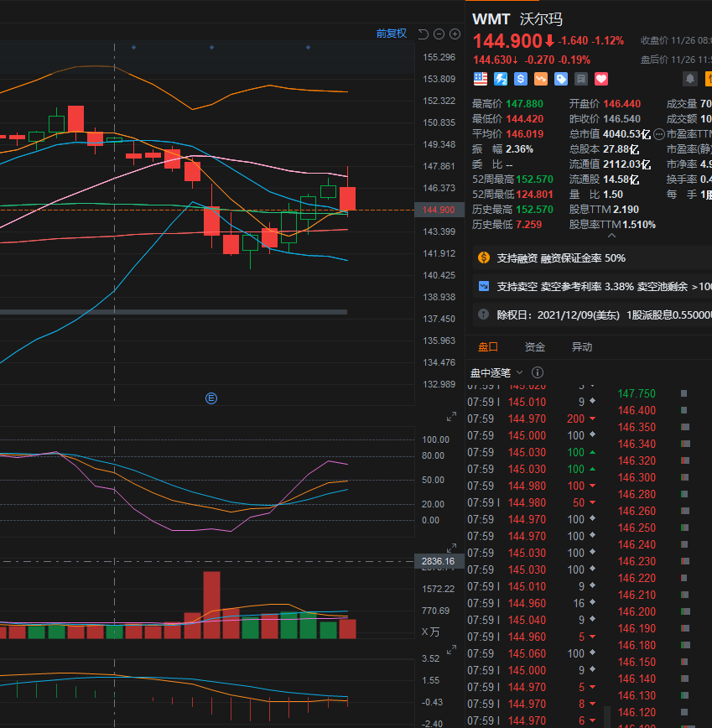The image size is (712, 728).
Task: Click the 支持卖空 卖空参考利率 3.38% row
Action: click(592, 287)
